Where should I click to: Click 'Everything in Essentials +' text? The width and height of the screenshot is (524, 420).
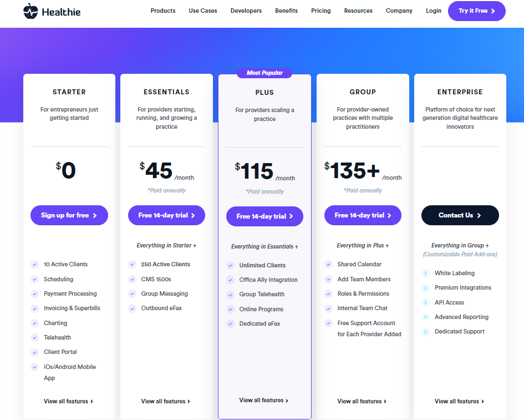click(264, 246)
